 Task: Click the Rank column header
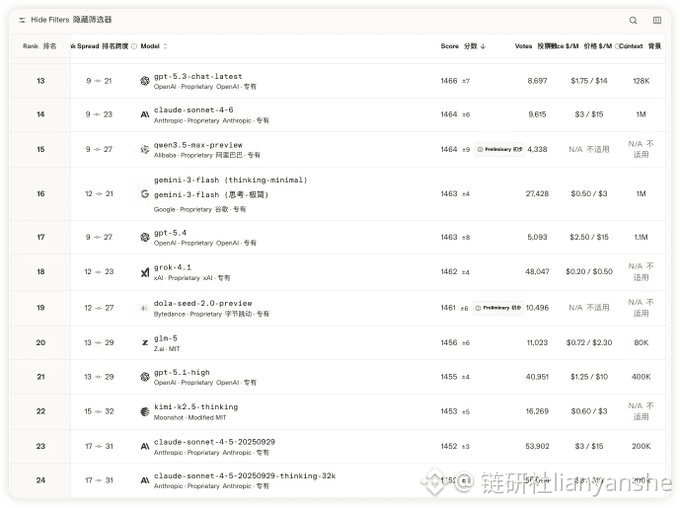tap(40, 47)
